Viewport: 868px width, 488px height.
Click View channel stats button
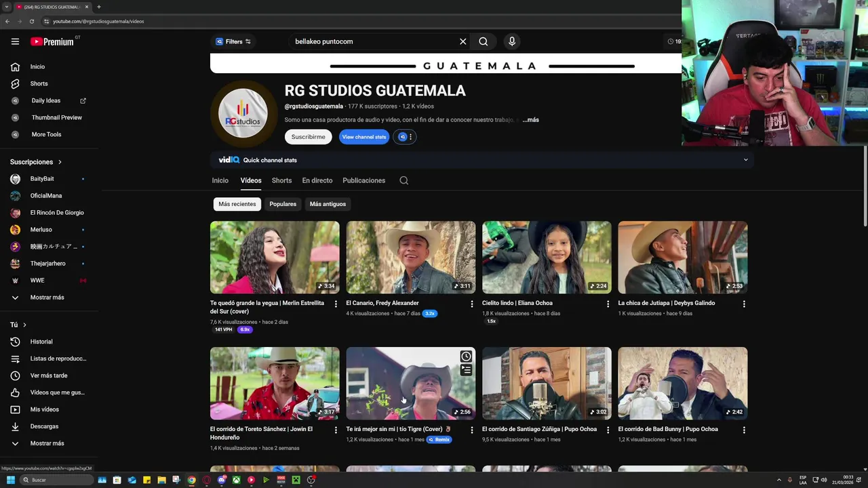(x=364, y=137)
